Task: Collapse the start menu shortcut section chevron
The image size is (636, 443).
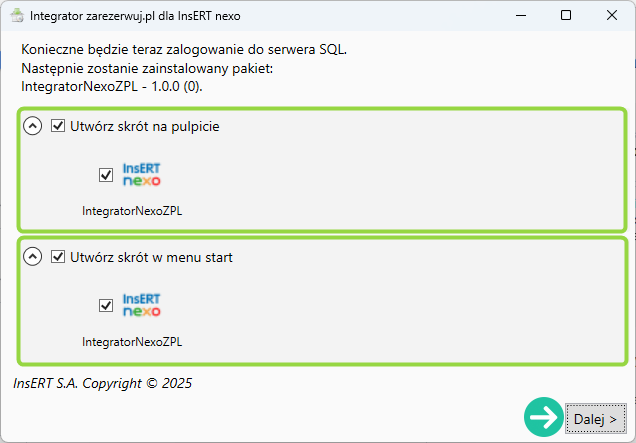Action: coord(33,257)
